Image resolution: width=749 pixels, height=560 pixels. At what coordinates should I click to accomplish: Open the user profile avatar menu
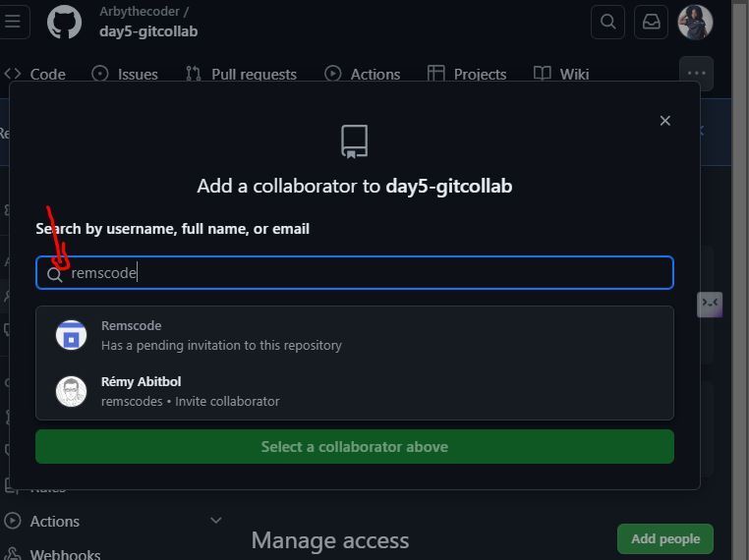pyautogui.click(x=695, y=22)
